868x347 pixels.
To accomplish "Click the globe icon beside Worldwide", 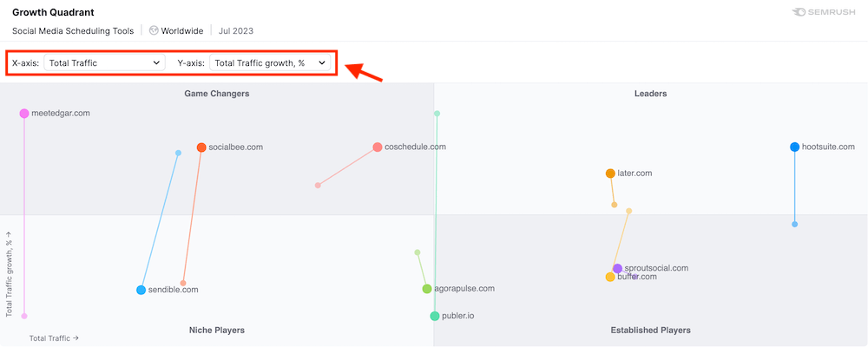I will pos(154,30).
